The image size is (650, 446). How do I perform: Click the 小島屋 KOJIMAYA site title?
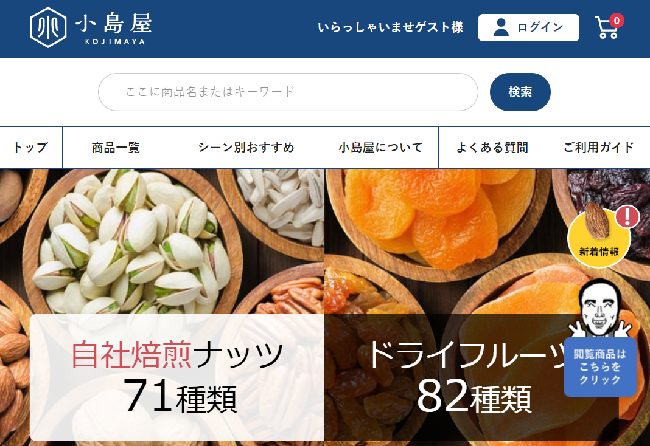pyautogui.click(x=114, y=28)
